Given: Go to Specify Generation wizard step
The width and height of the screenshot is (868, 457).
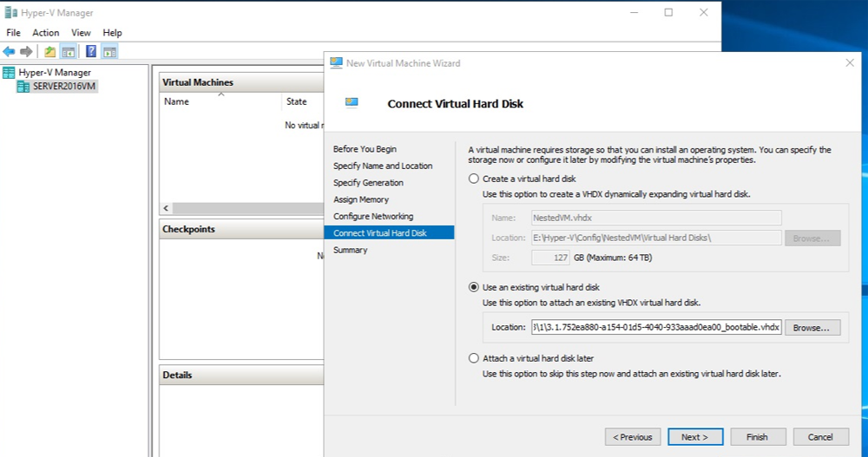Looking at the screenshot, I should point(368,183).
